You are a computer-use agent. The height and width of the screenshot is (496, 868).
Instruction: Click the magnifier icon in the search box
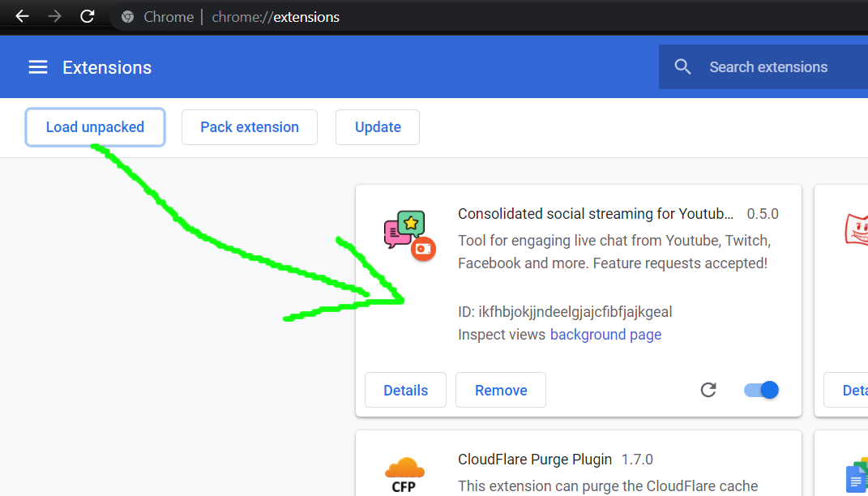click(x=683, y=67)
